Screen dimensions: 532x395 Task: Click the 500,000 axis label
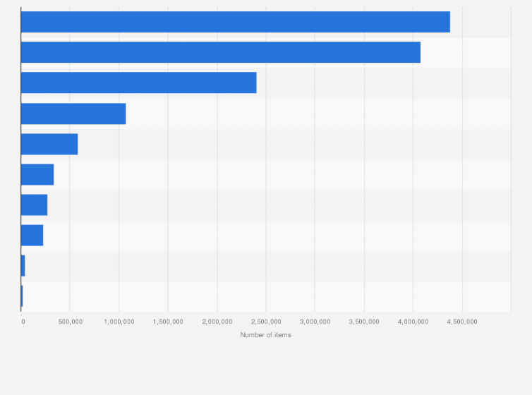click(x=70, y=322)
